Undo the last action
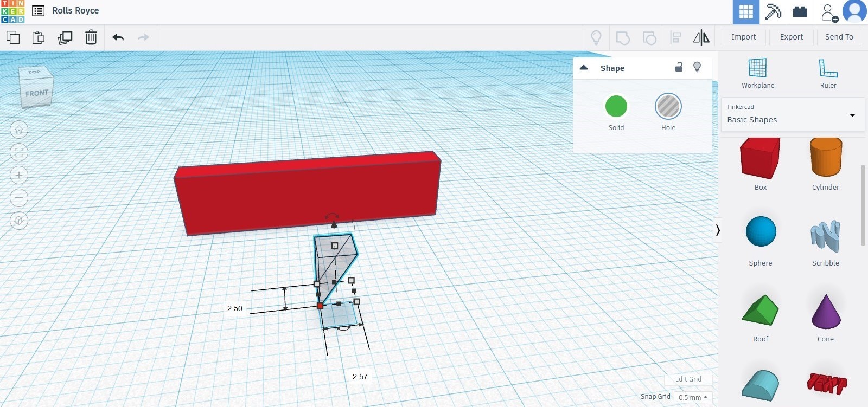Viewport: 868px width, 407px height. point(118,37)
